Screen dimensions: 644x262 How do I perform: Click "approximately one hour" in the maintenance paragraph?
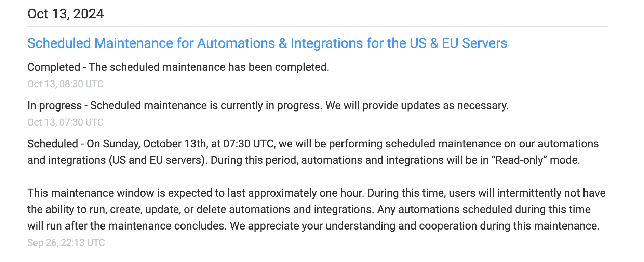click(305, 193)
